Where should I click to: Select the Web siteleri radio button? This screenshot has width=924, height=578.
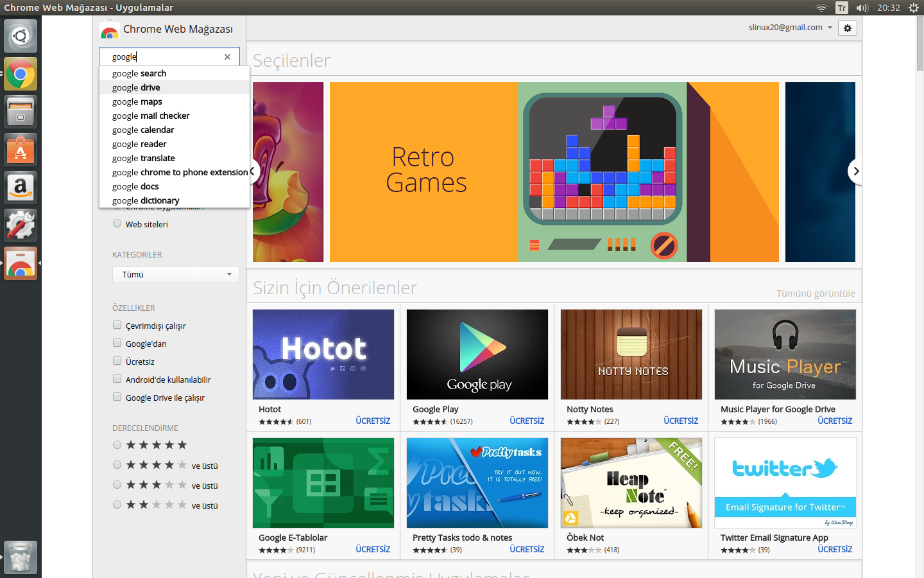117,223
